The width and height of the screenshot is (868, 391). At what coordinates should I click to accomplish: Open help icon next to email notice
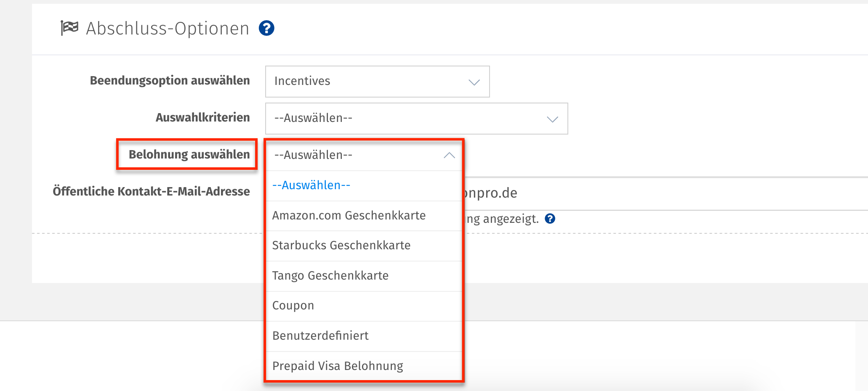click(x=550, y=219)
